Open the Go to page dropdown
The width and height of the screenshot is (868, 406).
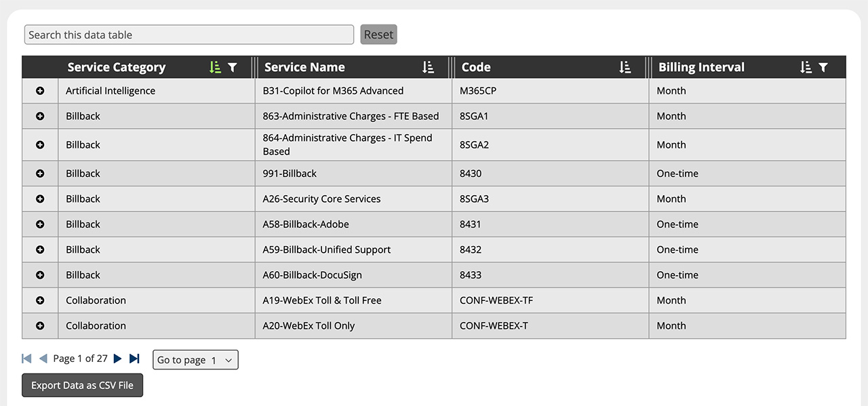[x=195, y=359]
